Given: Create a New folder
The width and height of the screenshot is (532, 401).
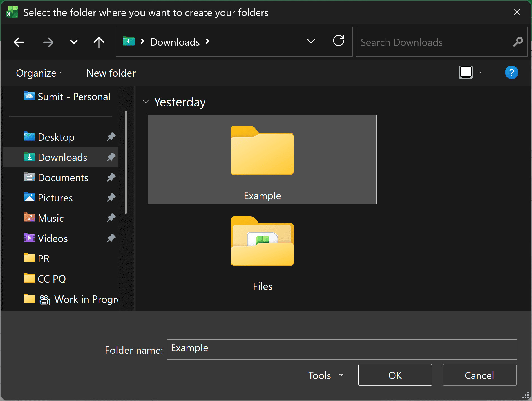Looking at the screenshot, I should point(111,73).
